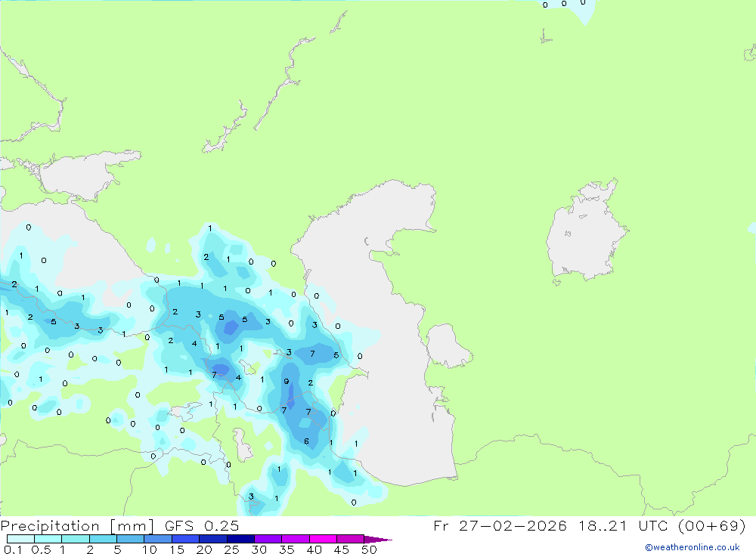Pick the 15–20 mm legend swatch

tap(186, 539)
